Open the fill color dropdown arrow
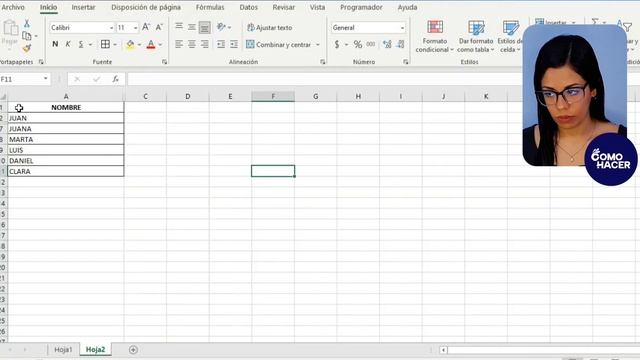 point(140,44)
